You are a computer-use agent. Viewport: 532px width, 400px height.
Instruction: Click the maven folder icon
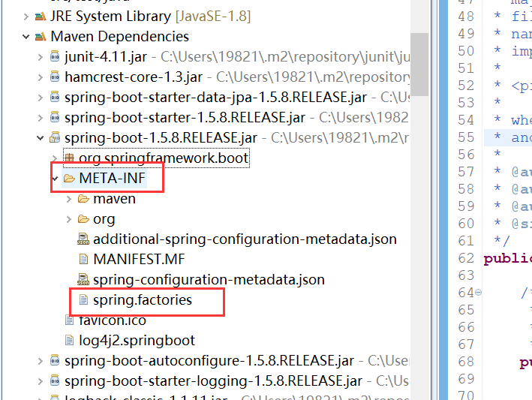(83, 198)
